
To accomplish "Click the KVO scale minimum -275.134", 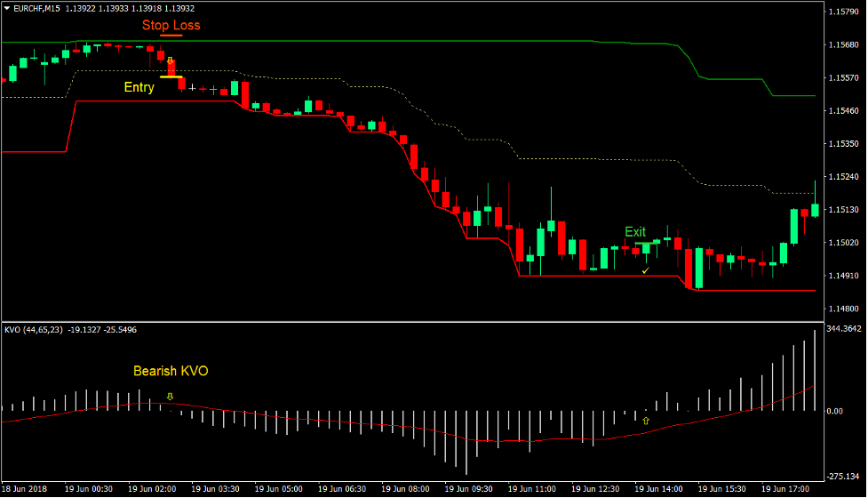I will [844, 477].
